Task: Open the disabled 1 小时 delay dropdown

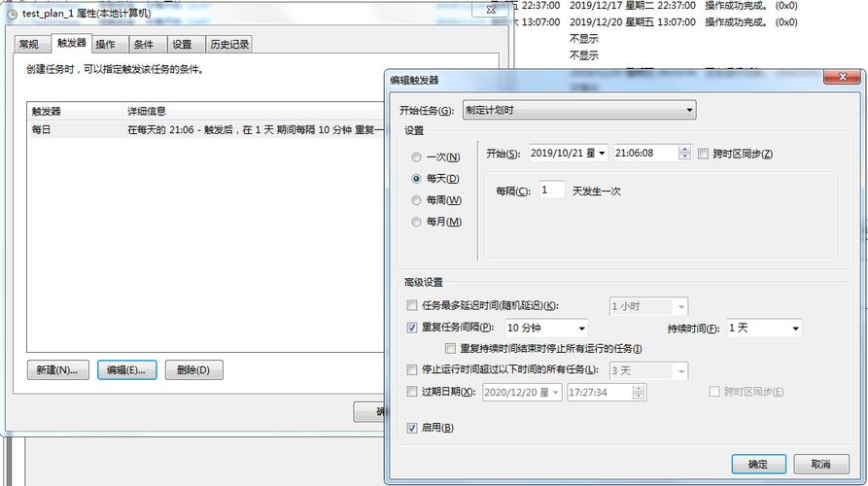Action: tap(648, 306)
